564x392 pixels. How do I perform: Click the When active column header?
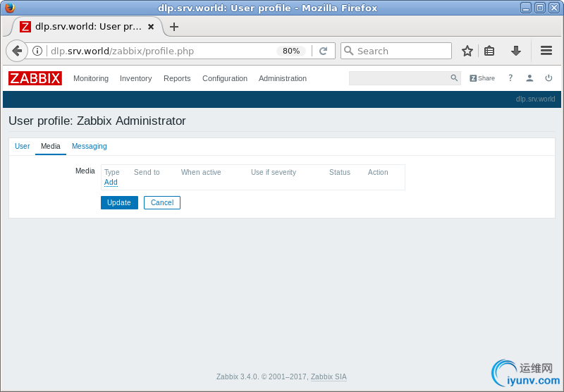201,172
